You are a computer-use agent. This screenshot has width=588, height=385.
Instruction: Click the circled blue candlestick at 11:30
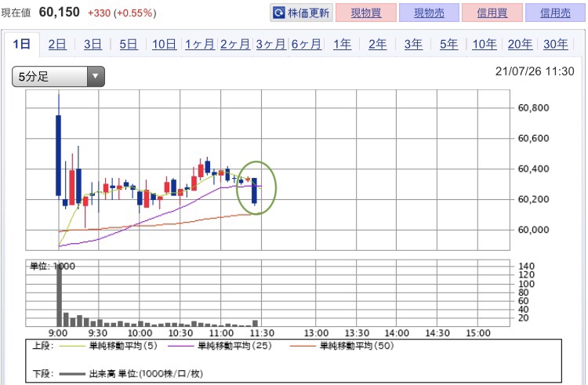pyautogui.click(x=255, y=191)
